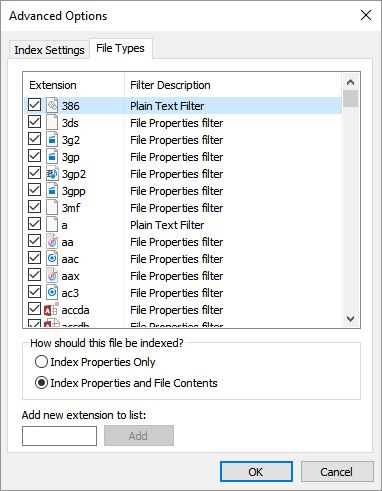The height and width of the screenshot is (491, 382).
Task: Toggle the aax extension checkbox
Action: coord(34,275)
